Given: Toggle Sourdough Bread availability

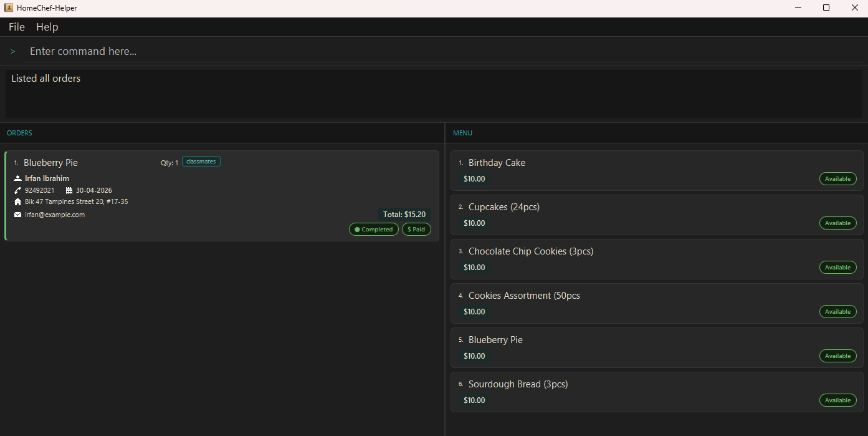Looking at the screenshot, I should coord(837,400).
